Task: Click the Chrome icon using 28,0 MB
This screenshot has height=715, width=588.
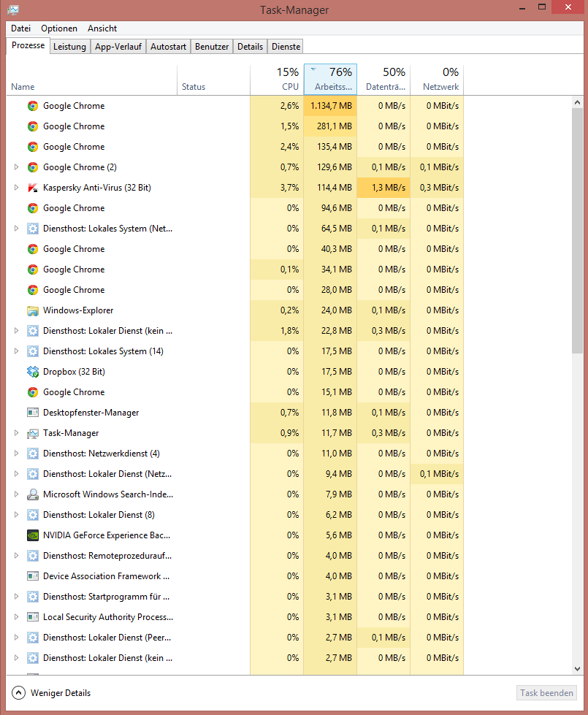Action: (32, 290)
